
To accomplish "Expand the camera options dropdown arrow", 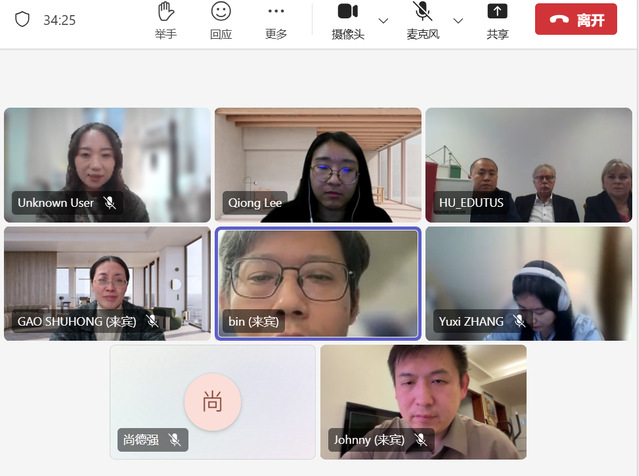I will point(383,20).
